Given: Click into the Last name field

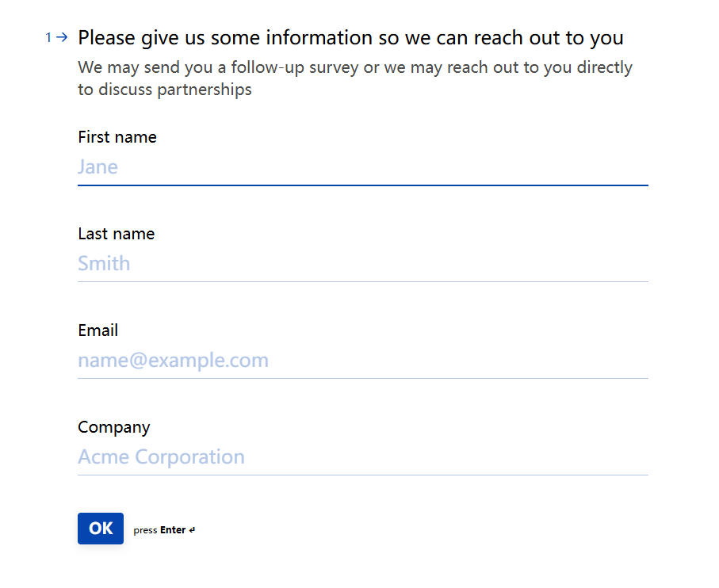Looking at the screenshot, I should (x=362, y=264).
